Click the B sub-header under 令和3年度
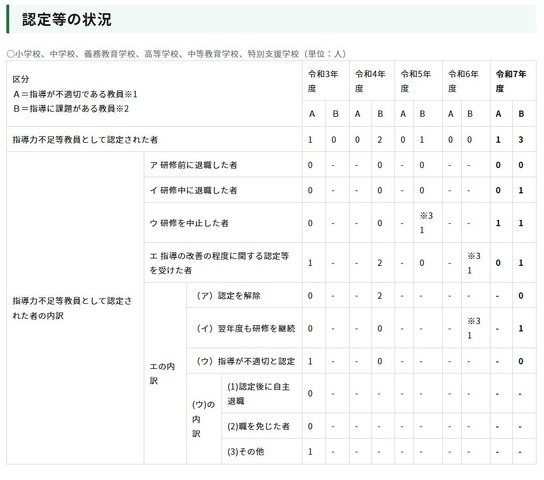The image size is (544, 480). coord(335,114)
